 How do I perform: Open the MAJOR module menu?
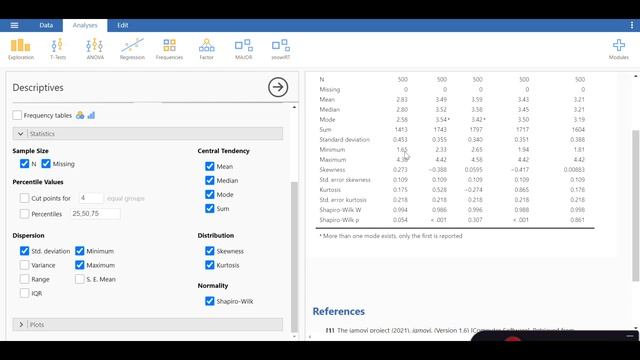[244, 49]
